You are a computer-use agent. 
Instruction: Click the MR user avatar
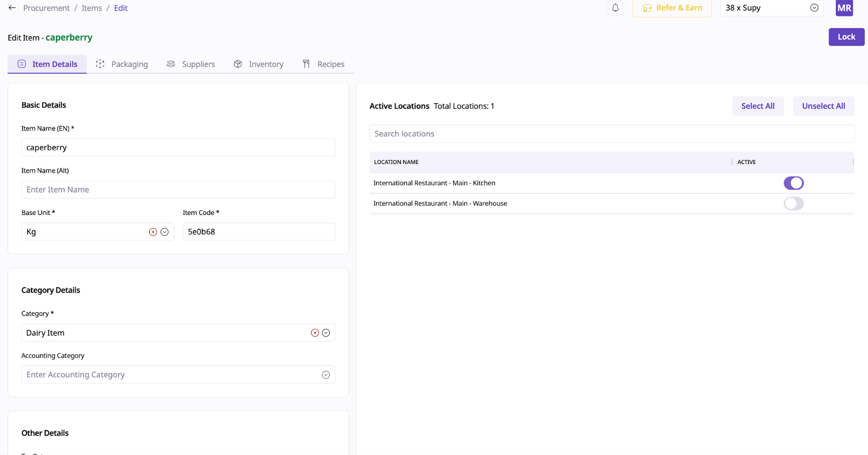tap(844, 8)
